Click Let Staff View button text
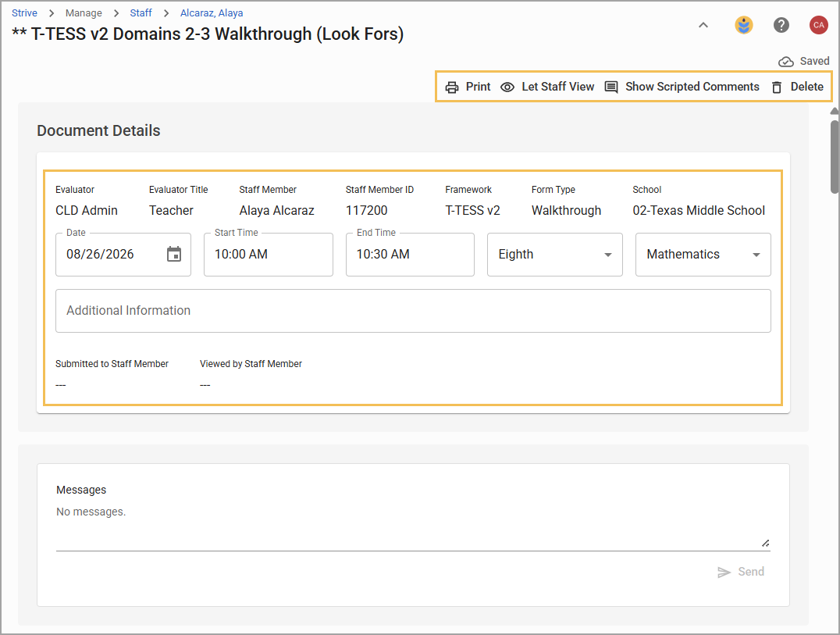840x635 pixels. click(x=557, y=87)
